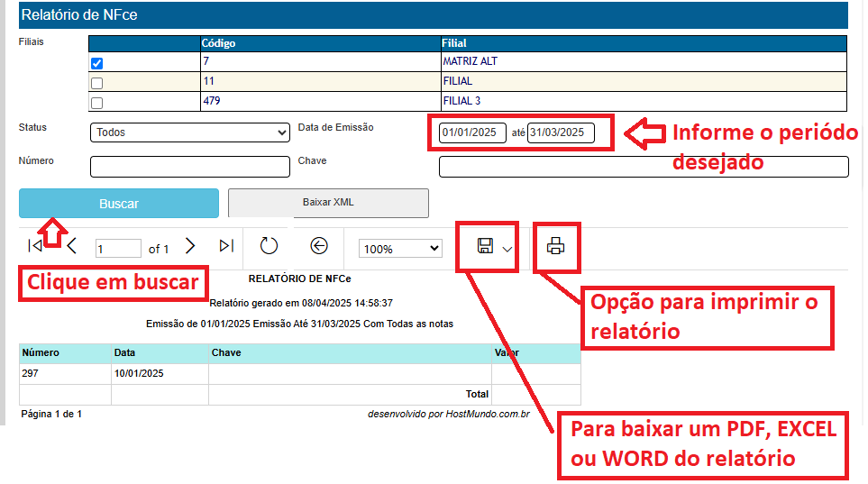The width and height of the screenshot is (868, 484).
Task: Go to previous report page
Action: click(x=72, y=246)
